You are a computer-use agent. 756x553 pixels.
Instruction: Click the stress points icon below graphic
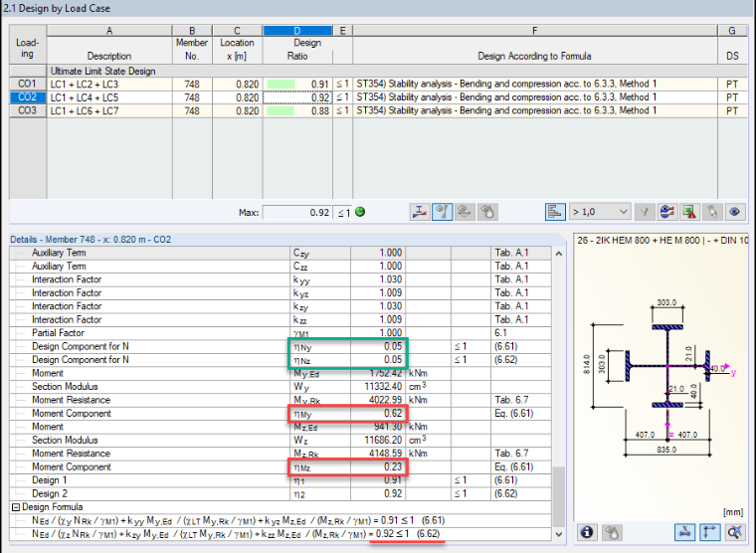pos(611,532)
